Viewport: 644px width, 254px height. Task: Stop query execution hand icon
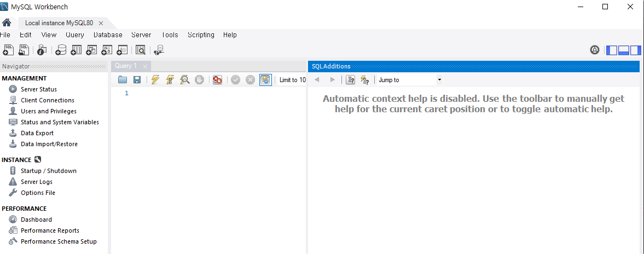tap(200, 80)
